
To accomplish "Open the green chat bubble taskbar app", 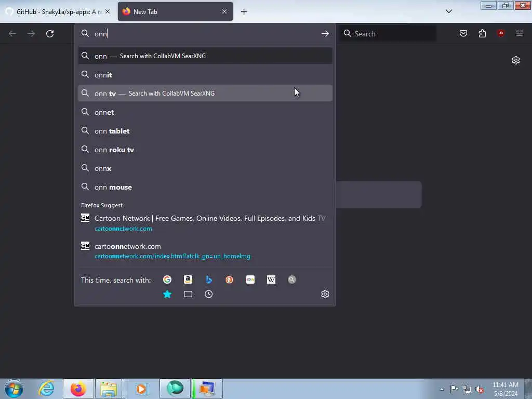I will coord(175,389).
